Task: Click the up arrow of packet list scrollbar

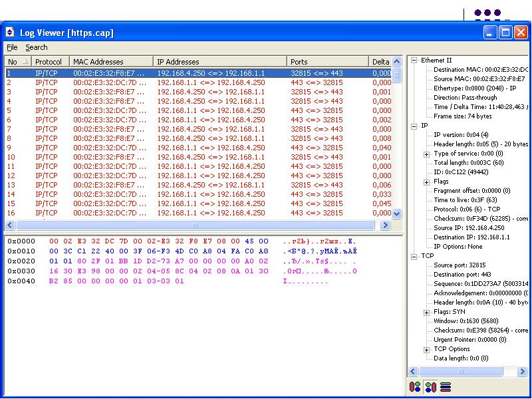Action: pyautogui.click(x=397, y=62)
